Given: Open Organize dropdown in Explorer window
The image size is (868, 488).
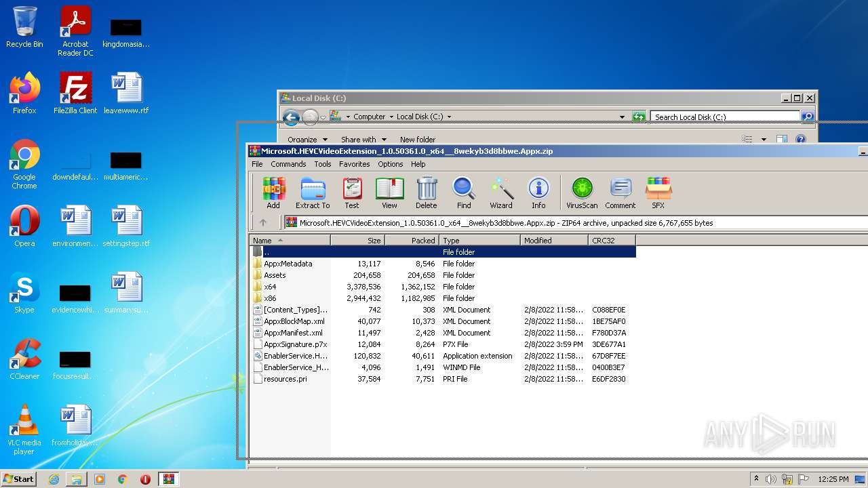Looking at the screenshot, I should [x=307, y=140].
